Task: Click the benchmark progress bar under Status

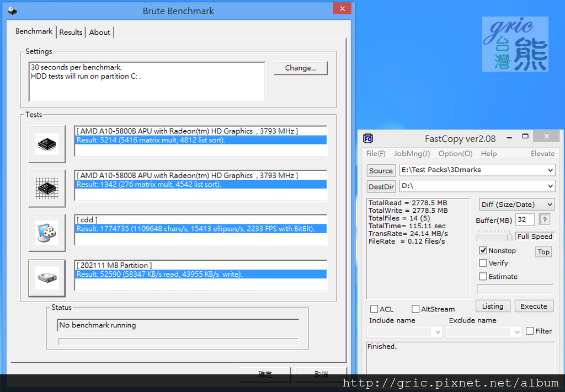Action: (x=178, y=342)
